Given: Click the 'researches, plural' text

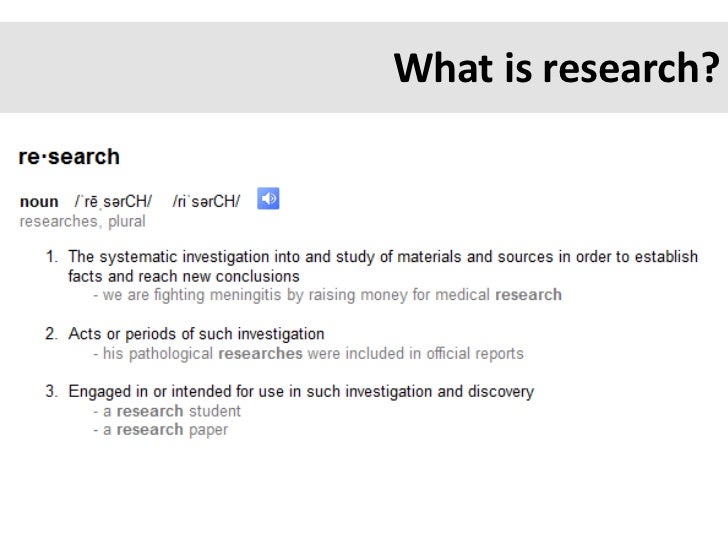Looking at the screenshot, I should [83, 221].
